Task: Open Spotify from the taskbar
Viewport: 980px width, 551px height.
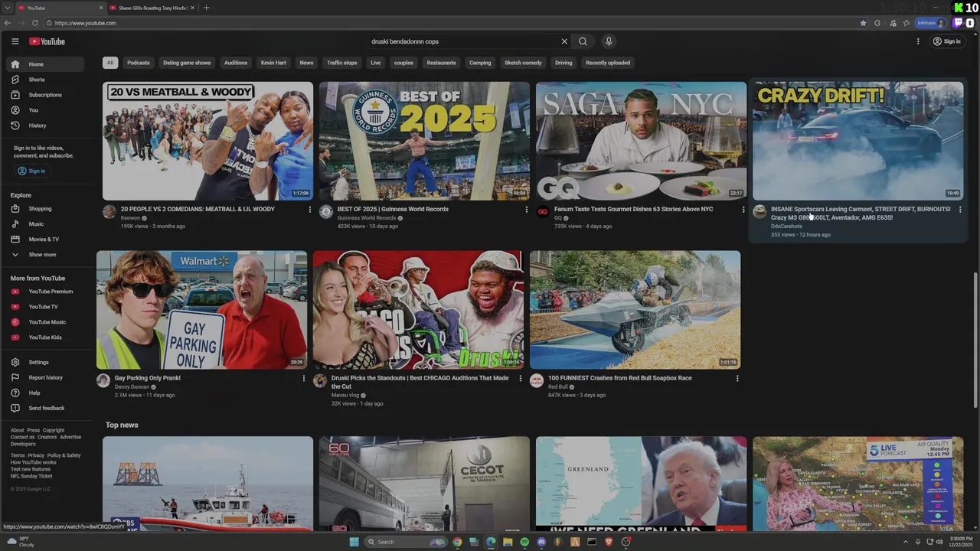Action: tap(524, 542)
